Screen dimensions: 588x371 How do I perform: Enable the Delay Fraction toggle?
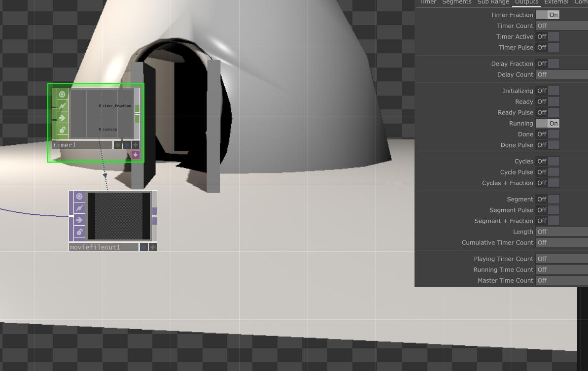point(548,64)
